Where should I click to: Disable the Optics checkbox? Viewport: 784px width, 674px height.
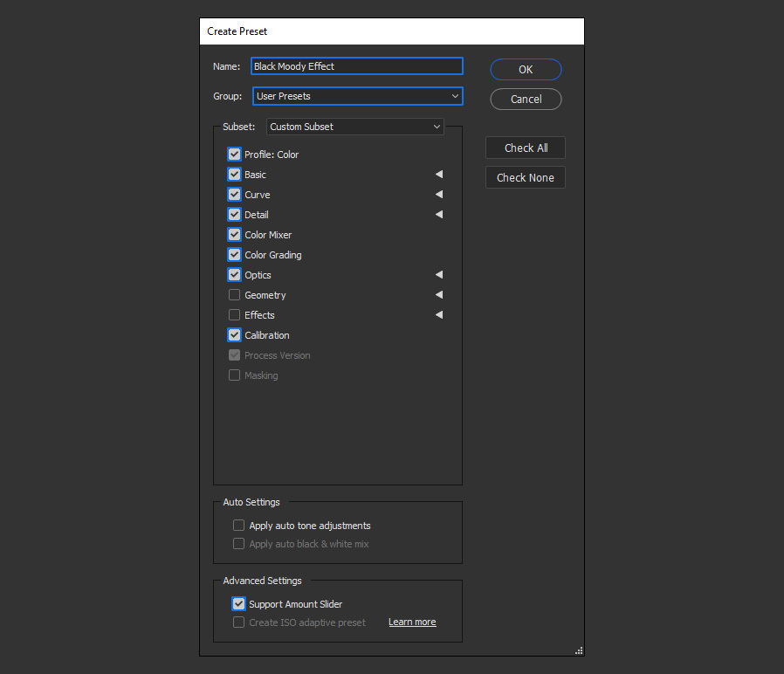coord(234,274)
